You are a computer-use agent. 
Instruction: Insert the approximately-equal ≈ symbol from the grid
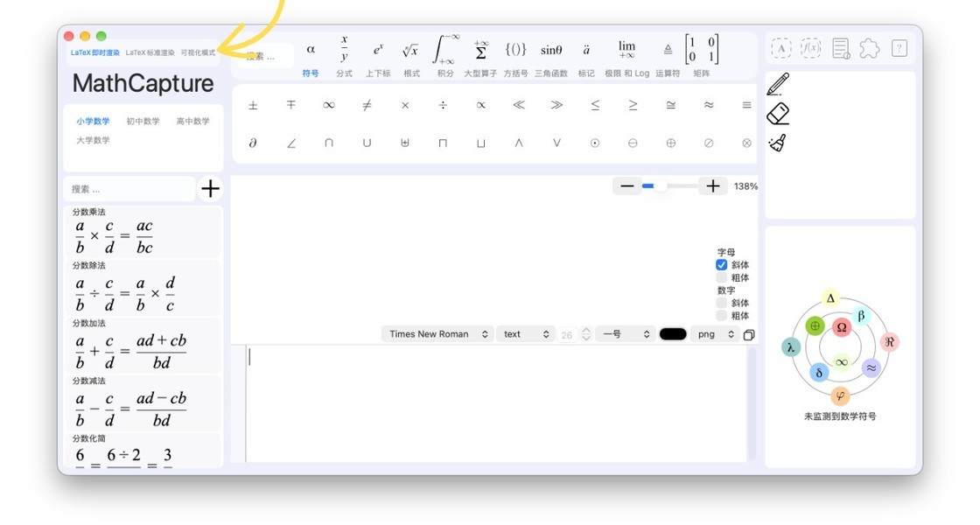(x=709, y=105)
